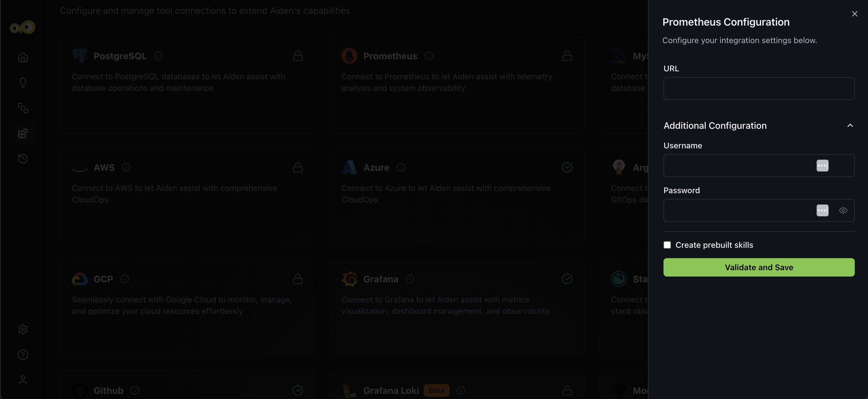Click the password manager icon in Password
This screenshot has height=399, width=868.
click(822, 210)
